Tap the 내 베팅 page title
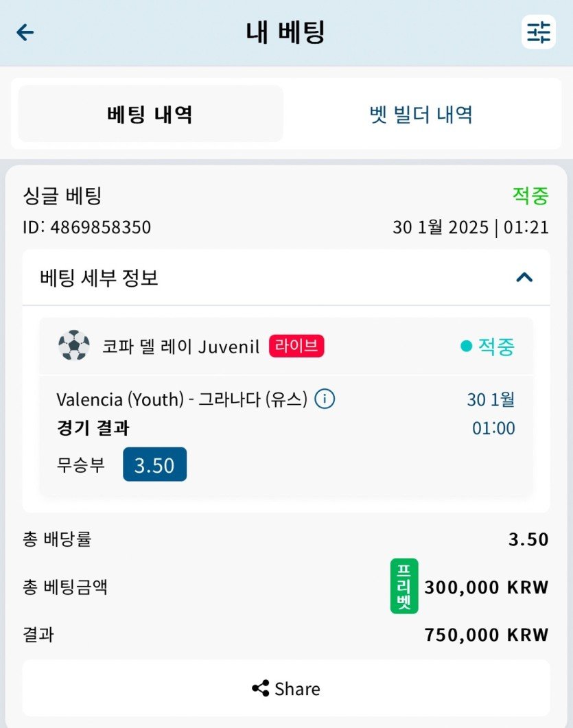 [285, 32]
